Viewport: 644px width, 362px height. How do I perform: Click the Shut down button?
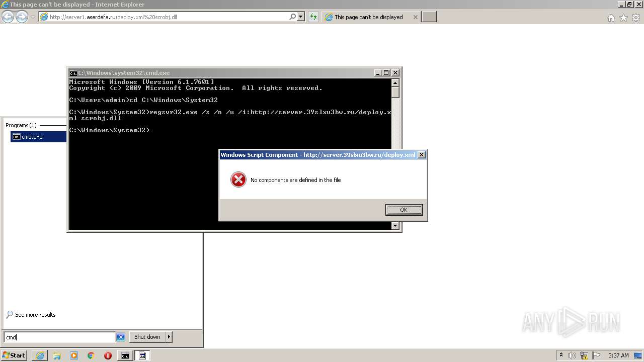click(147, 337)
